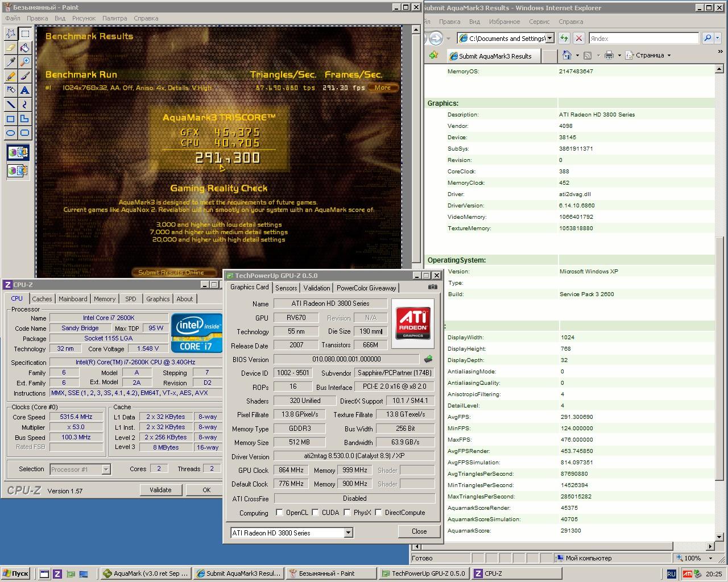This screenshot has height=582, width=728.
Task: Select the rectangular Select tool in Paint
Action: click(25, 34)
